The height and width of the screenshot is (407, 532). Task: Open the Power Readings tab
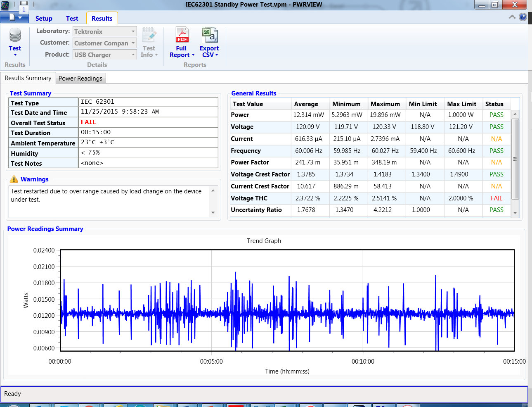(80, 78)
